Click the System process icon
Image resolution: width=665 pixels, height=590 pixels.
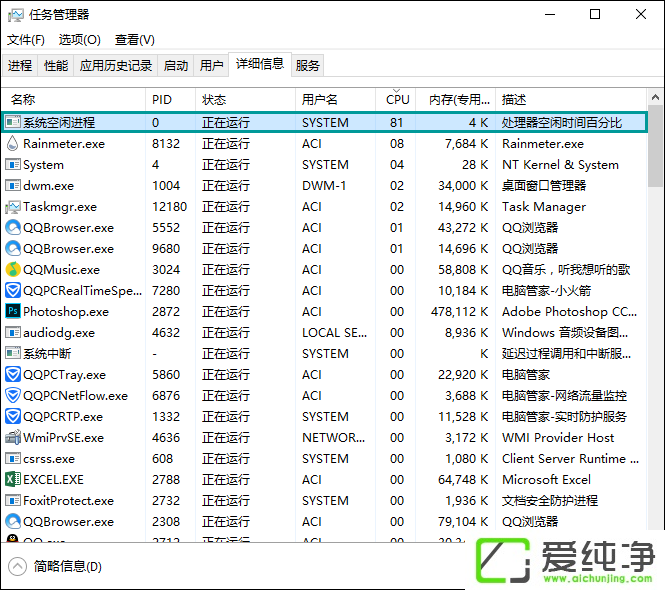pyautogui.click(x=13, y=165)
